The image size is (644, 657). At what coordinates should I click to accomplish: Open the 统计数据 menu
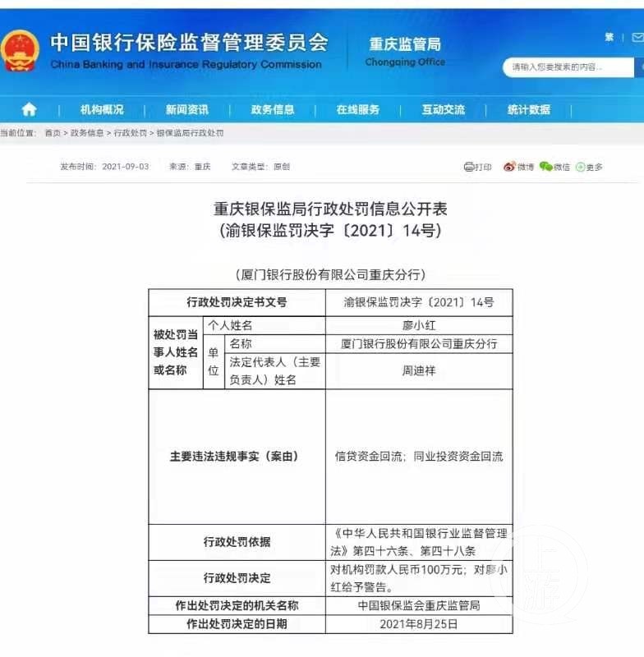529,110
